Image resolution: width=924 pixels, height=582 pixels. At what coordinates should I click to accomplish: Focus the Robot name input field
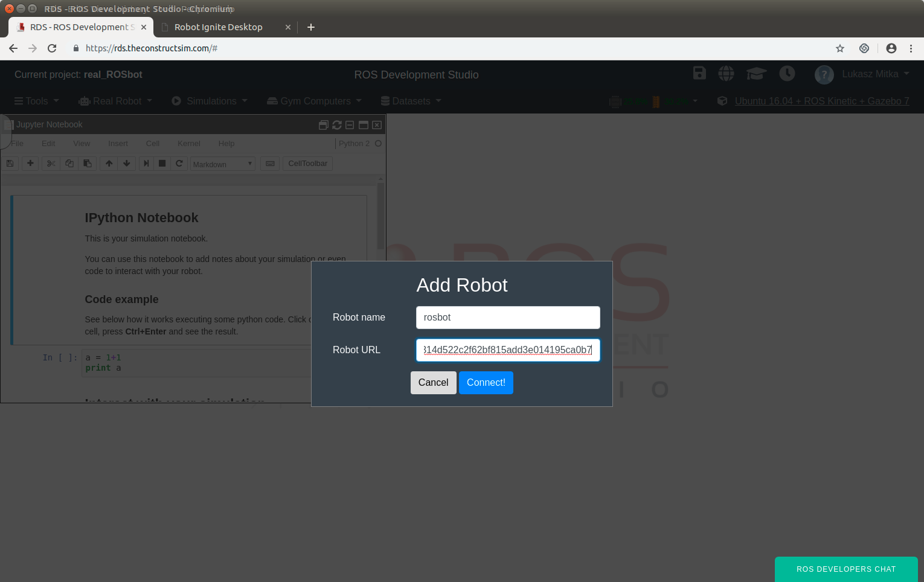click(508, 318)
